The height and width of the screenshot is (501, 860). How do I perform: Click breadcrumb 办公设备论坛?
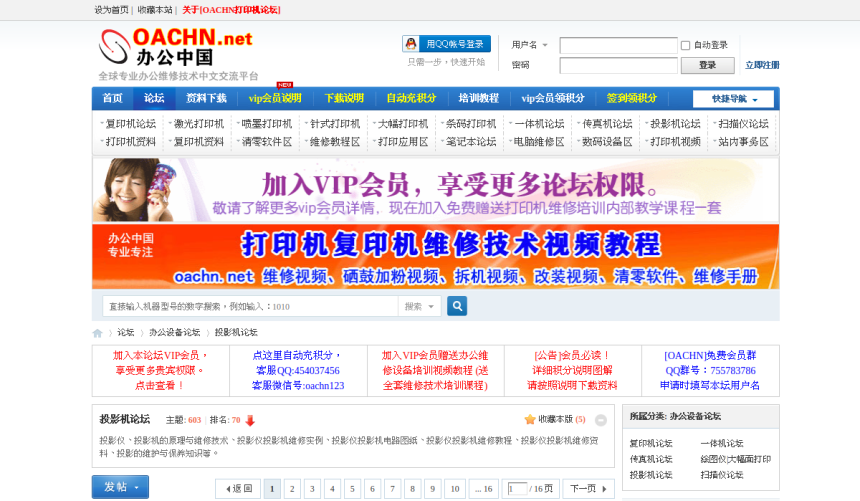[x=174, y=333]
